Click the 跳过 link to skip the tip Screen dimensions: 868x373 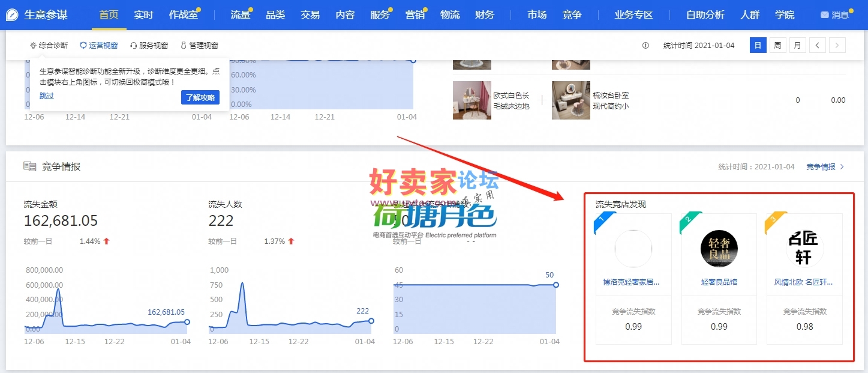47,96
